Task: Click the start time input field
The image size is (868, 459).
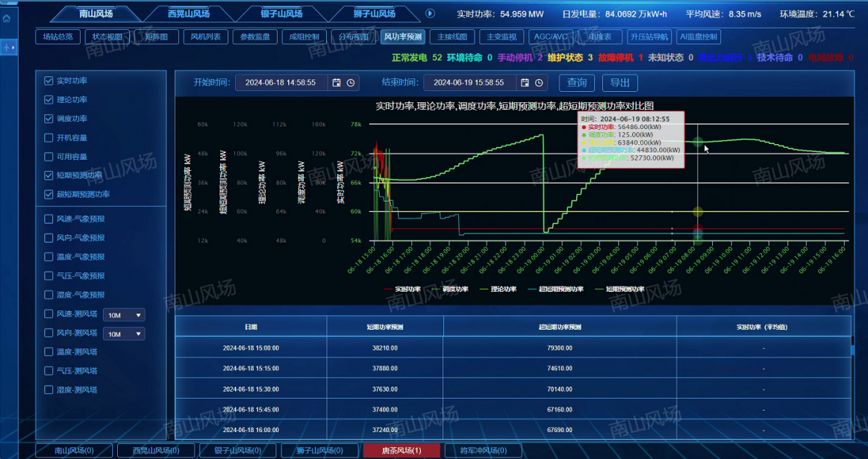Action: click(281, 83)
